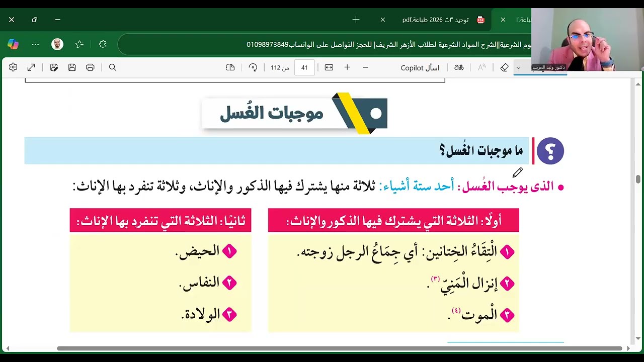Image resolution: width=644 pixels, height=362 pixels.
Task: Print the PDF document
Action: (90, 67)
